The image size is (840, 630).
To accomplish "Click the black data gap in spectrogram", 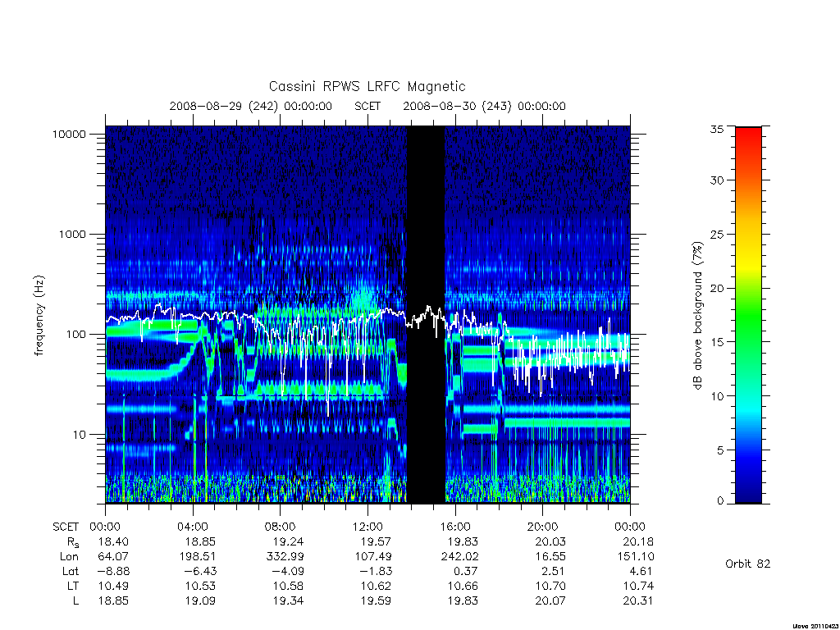I will [x=426, y=314].
